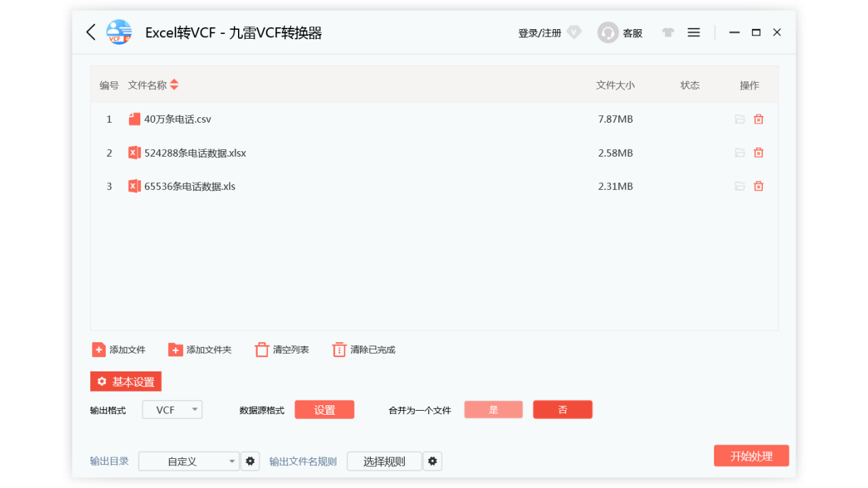Viewport: 868px width, 488px height.
Task: Click the 客服 customer service headset icon
Action: [x=608, y=32]
